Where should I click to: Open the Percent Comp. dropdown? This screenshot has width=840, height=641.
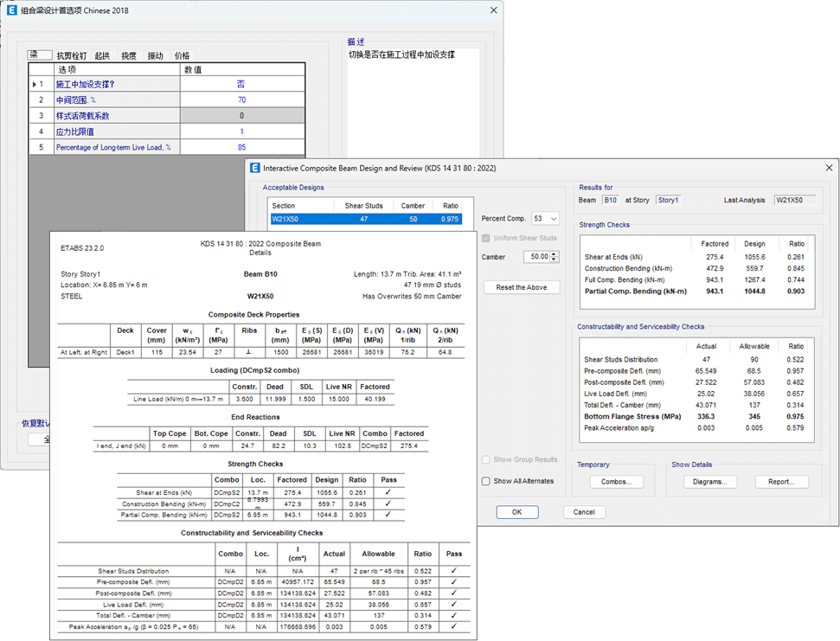click(x=553, y=219)
